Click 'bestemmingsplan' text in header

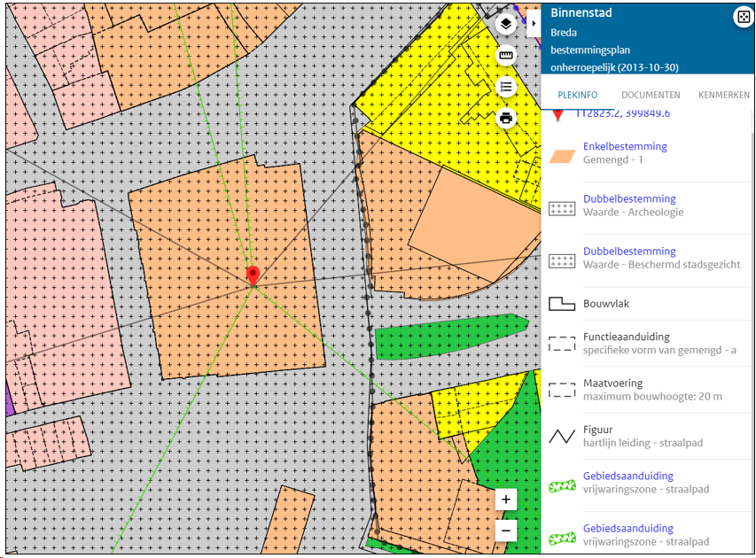590,50
